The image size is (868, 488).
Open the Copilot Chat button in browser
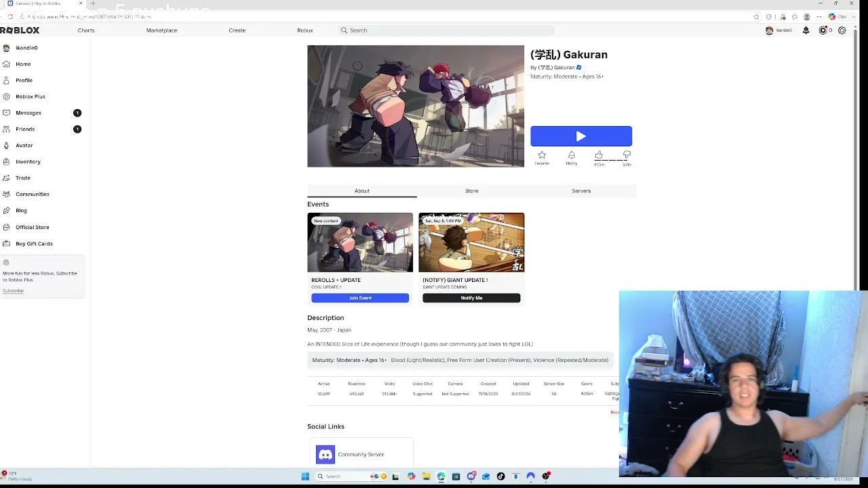point(837,16)
